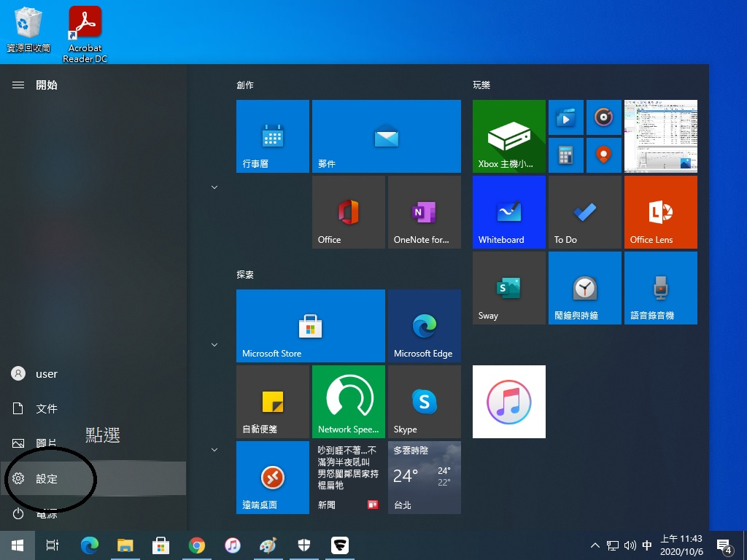
Task: Switch the 中 input method indicator
Action: pos(647,545)
